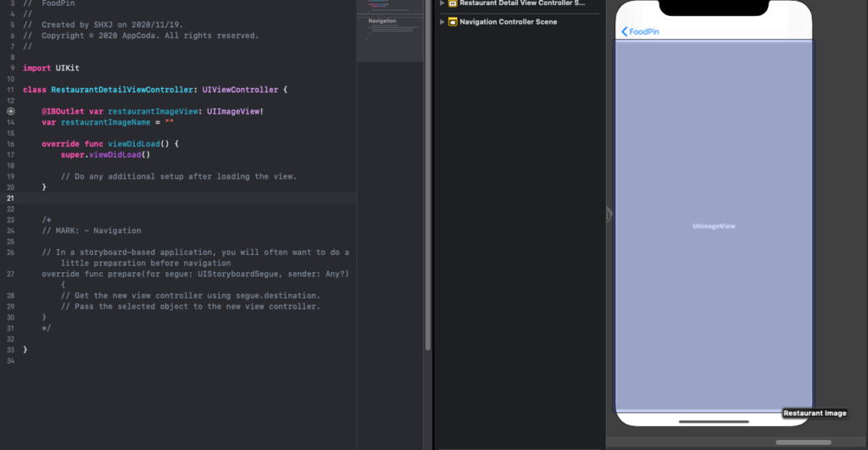Click the canvas horizontal scrollbar
This screenshot has height=450, width=868.
click(x=803, y=442)
